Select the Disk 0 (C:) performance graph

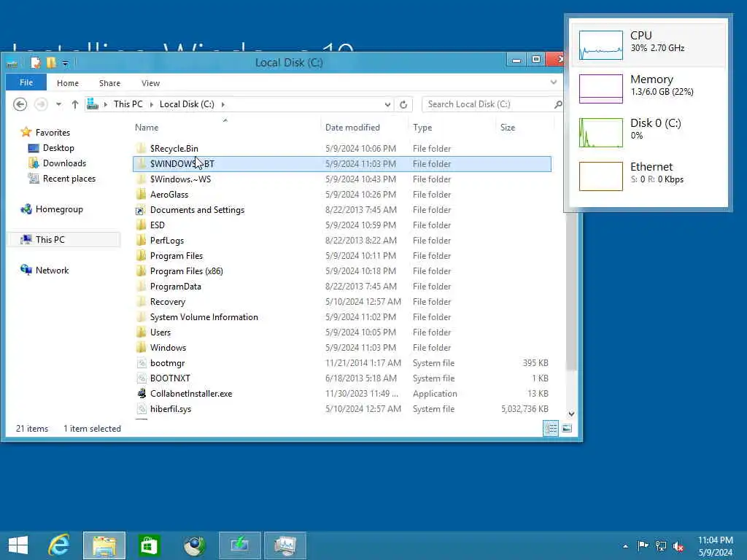[600, 133]
